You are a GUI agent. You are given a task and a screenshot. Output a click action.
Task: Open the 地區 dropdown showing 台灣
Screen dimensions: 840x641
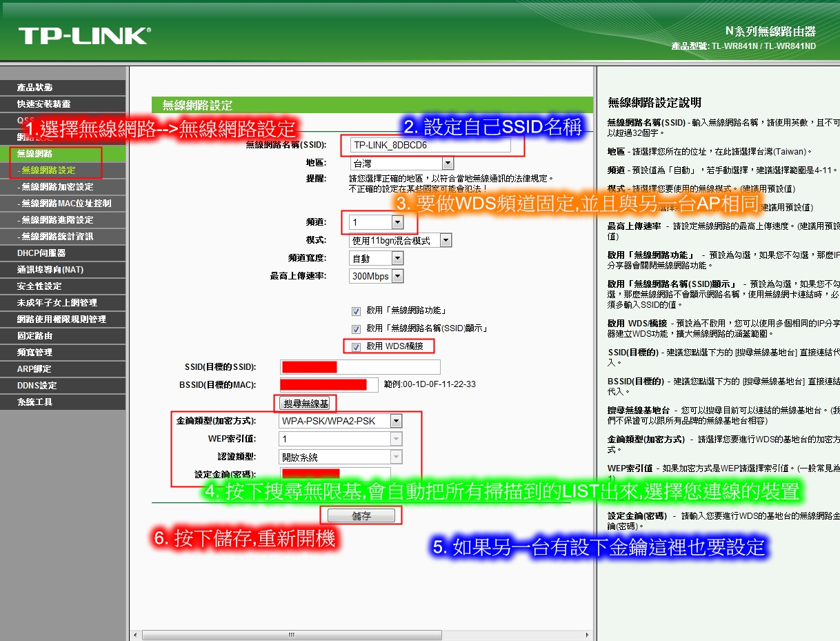(x=401, y=164)
